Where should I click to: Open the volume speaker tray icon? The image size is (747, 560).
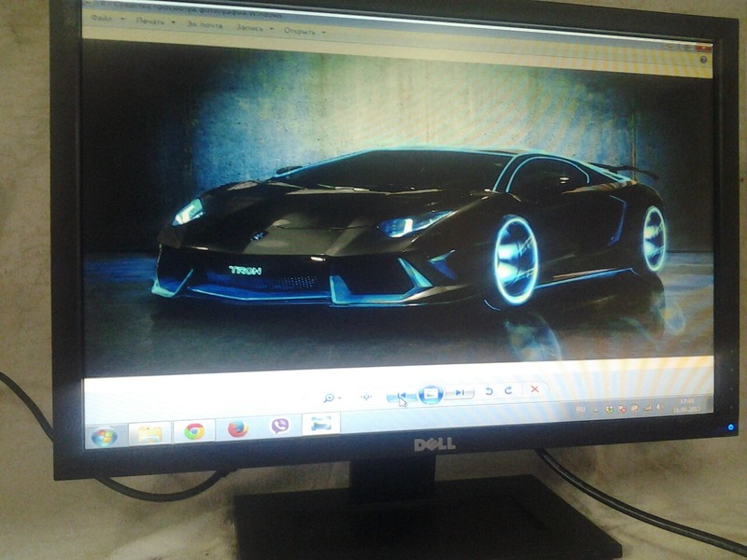660,407
